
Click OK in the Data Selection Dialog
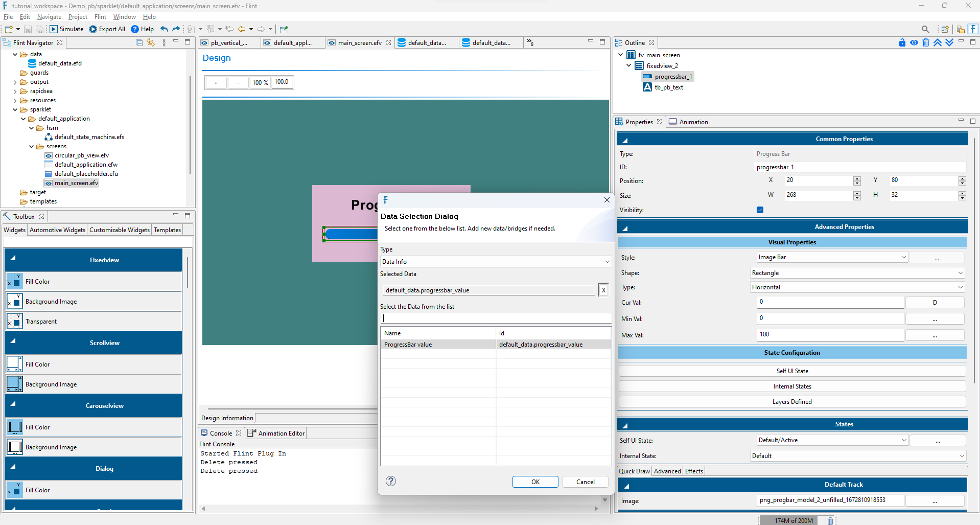535,482
